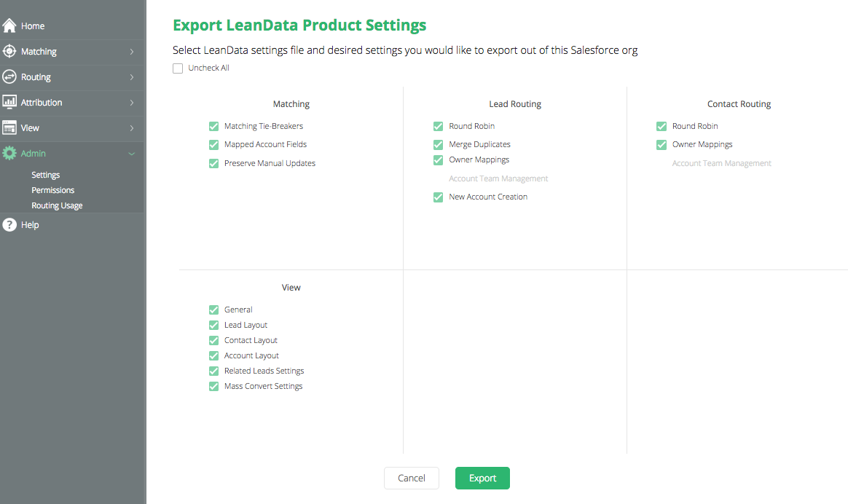Screen dimensions: 848x504
Task: Open Permissions under Admin
Action: point(53,190)
